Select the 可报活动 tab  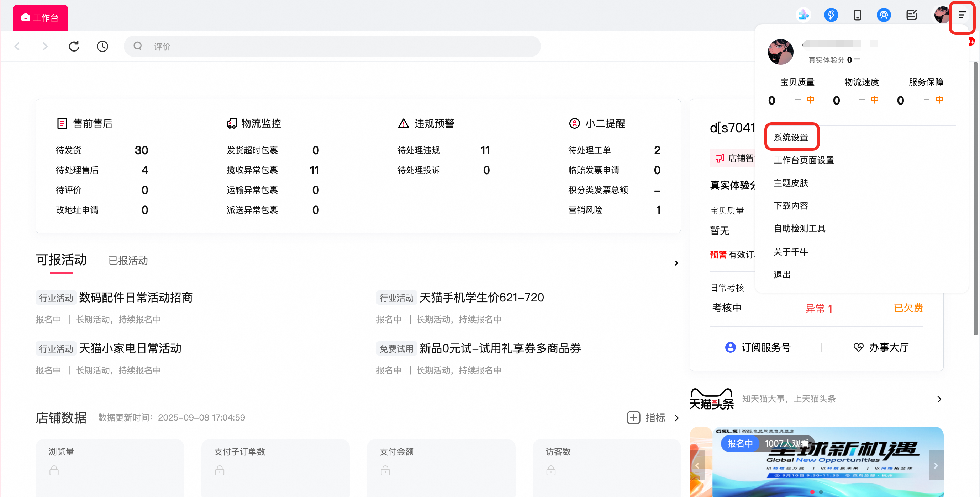(61, 260)
